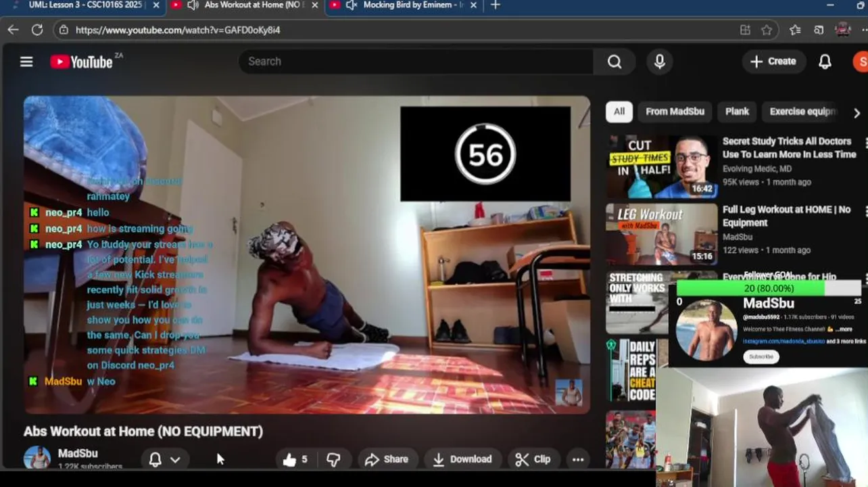This screenshot has width=868, height=487.
Task: Open the MadSbu channel avatar
Action: [x=37, y=458]
